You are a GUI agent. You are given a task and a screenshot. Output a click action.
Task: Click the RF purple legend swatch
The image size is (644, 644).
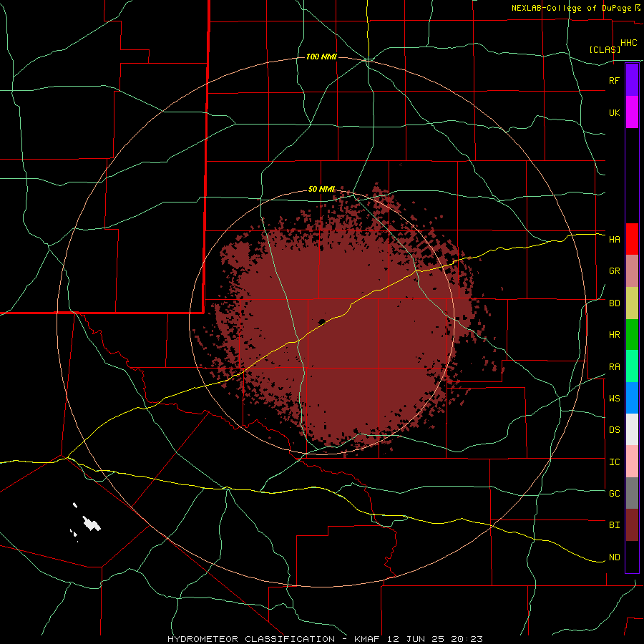coord(632,80)
